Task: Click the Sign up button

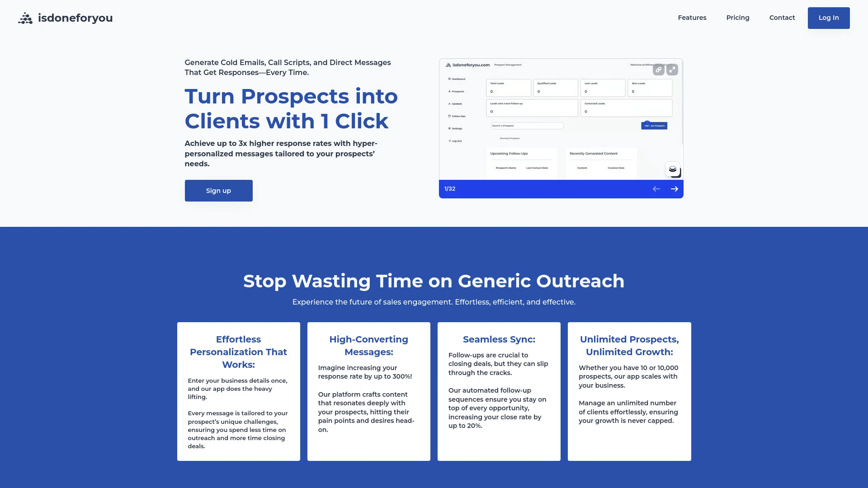Action: pyautogui.click(x=218, y=190)
